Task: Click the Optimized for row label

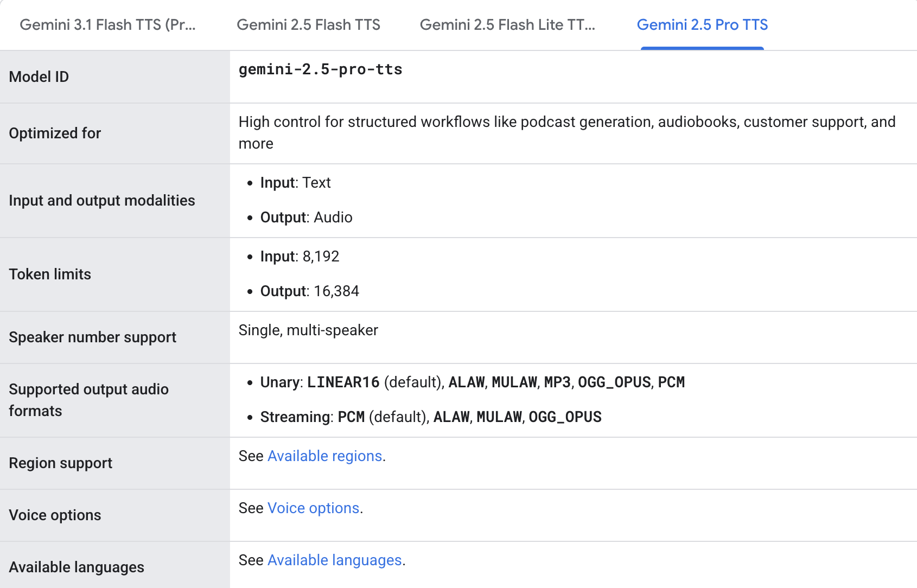Action: (x=55, y=133)
